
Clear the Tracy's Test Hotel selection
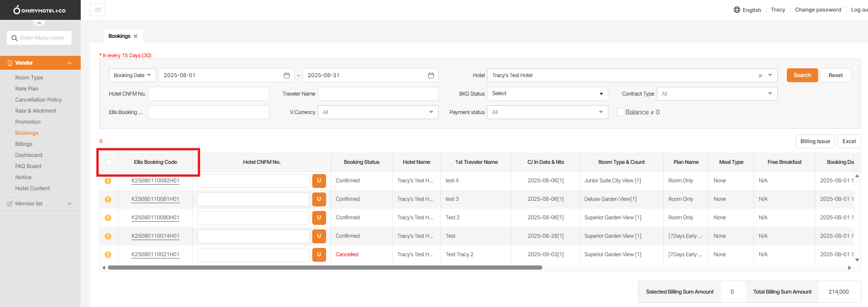pos(760,76)
